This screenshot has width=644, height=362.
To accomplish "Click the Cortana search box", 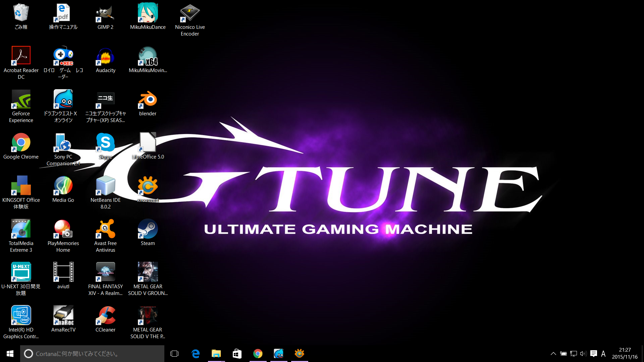I will 92,354.
